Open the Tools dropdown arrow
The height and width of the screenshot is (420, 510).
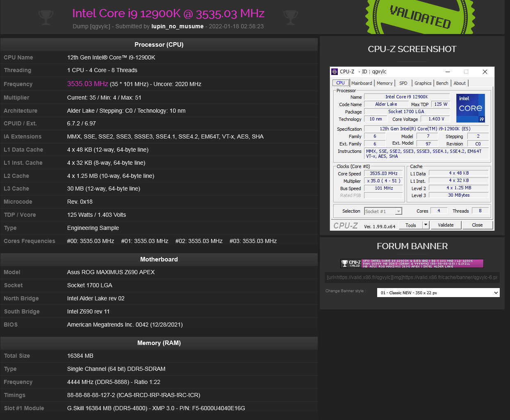pyautogui.click(x=426, y=225)
